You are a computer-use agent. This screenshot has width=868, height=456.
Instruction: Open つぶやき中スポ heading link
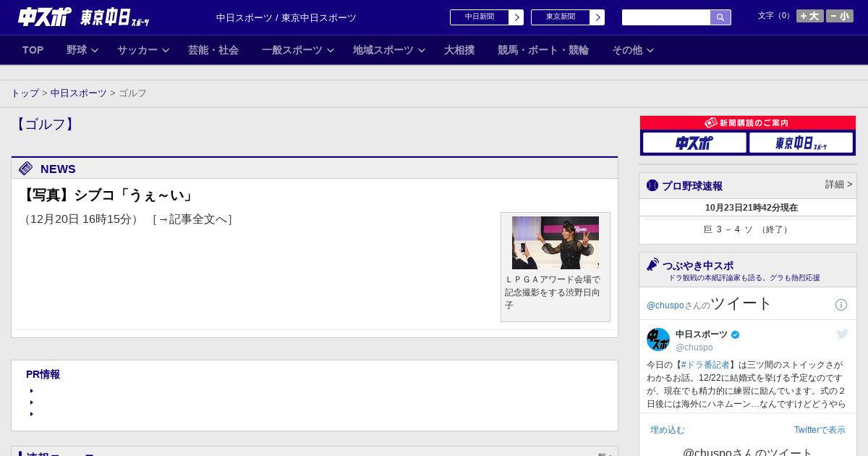point(698,266)
